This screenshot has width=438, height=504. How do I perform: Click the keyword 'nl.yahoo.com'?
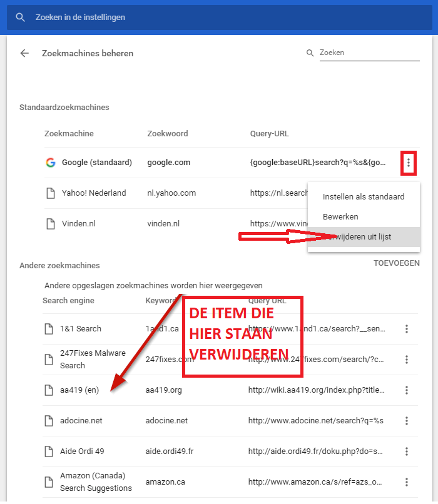coord(171,193)
